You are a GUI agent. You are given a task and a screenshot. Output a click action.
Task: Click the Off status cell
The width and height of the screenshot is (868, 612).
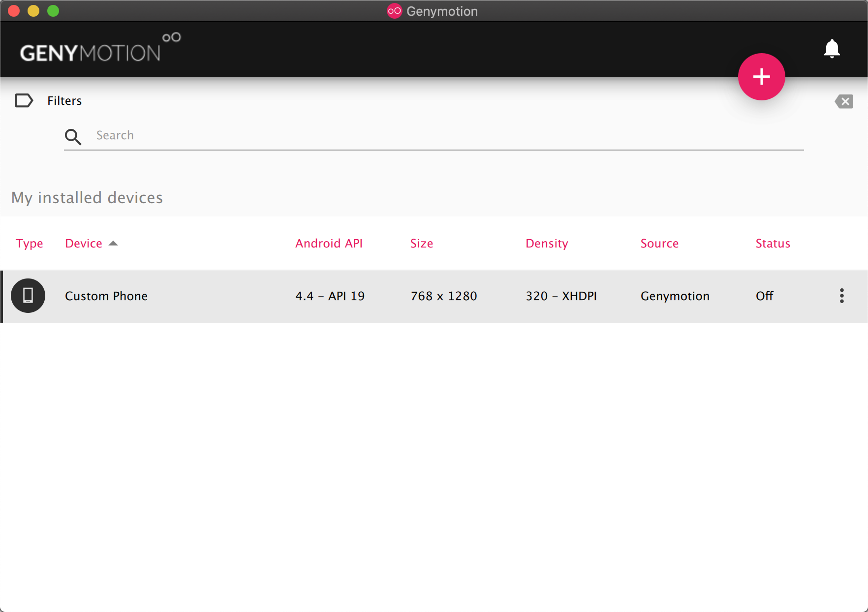765,296
